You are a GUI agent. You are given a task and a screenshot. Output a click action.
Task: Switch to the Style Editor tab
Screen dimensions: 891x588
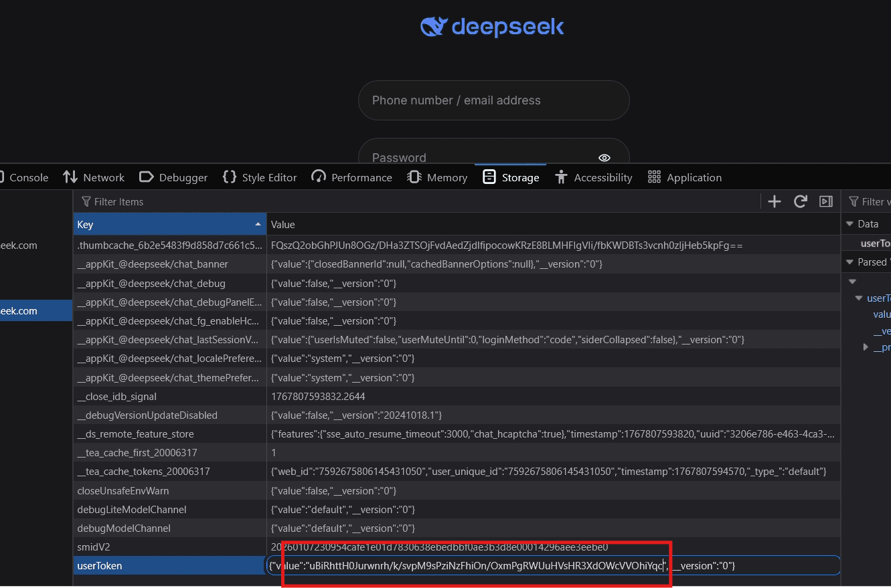click(260, 177)
